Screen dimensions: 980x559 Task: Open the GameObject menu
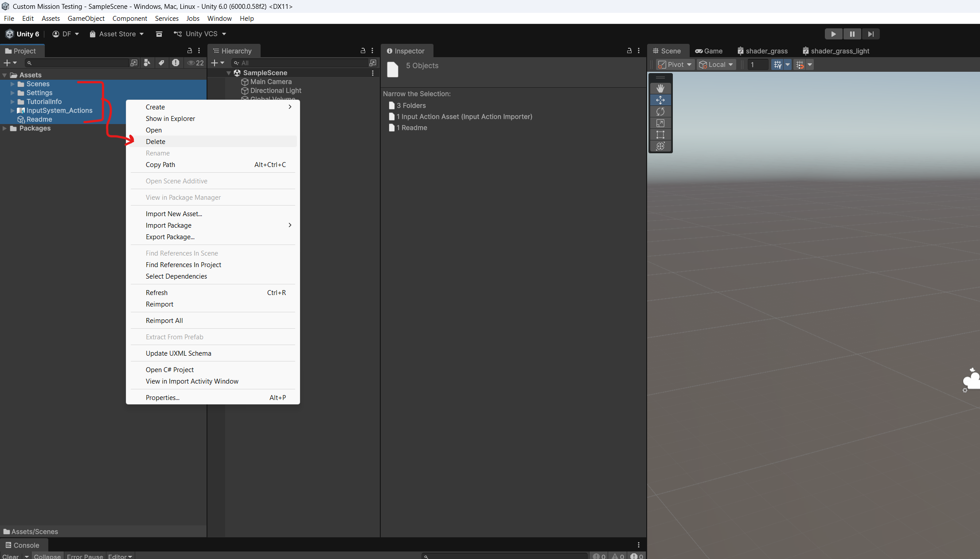[86, 19]
